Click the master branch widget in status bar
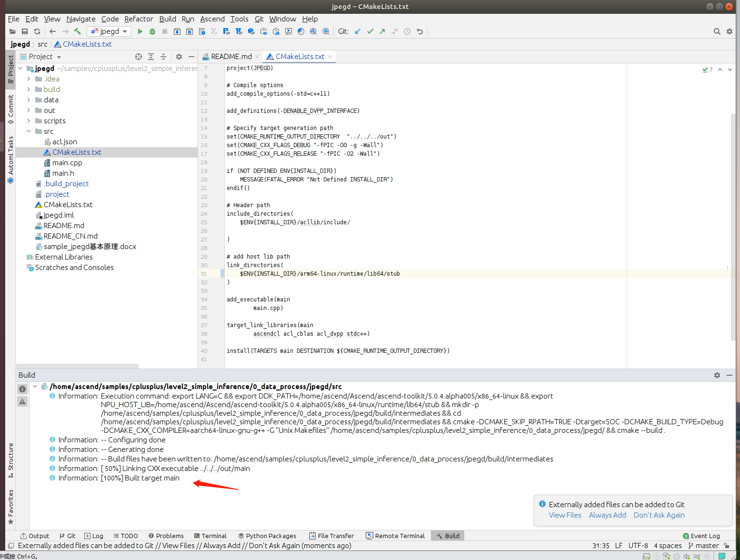 pyautogui.click(x=704, y=546)
